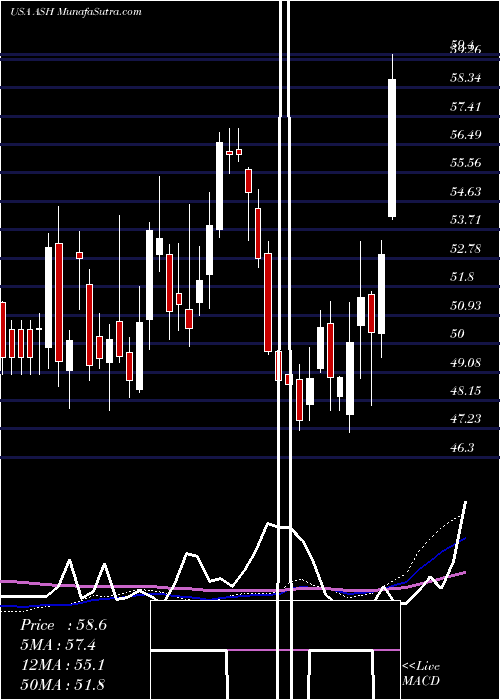The width and height of the screenshot is (500, 700).
Task: Click the USA ASH MunafaSutra.com title
Action: click(75, 12)
